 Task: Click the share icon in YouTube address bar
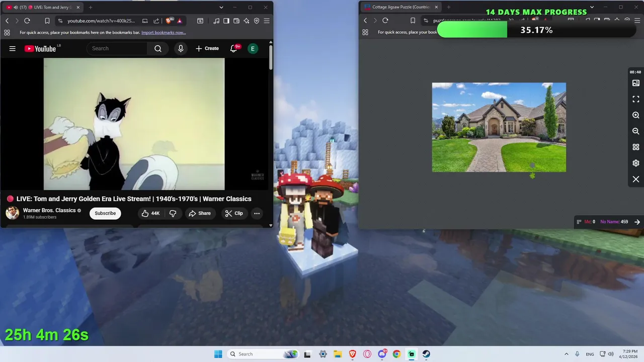(156, 21)
